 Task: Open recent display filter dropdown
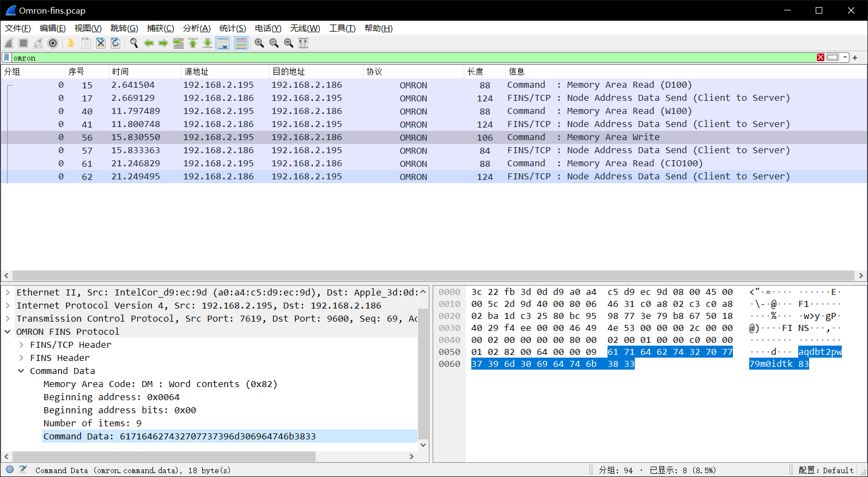point(845,57)
